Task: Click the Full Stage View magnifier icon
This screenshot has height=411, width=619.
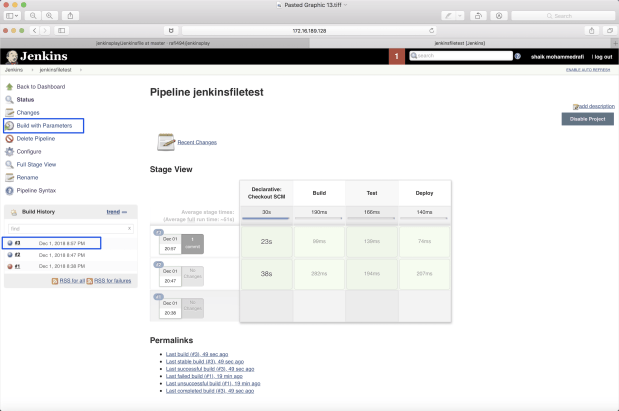Action: click(9, 165)
